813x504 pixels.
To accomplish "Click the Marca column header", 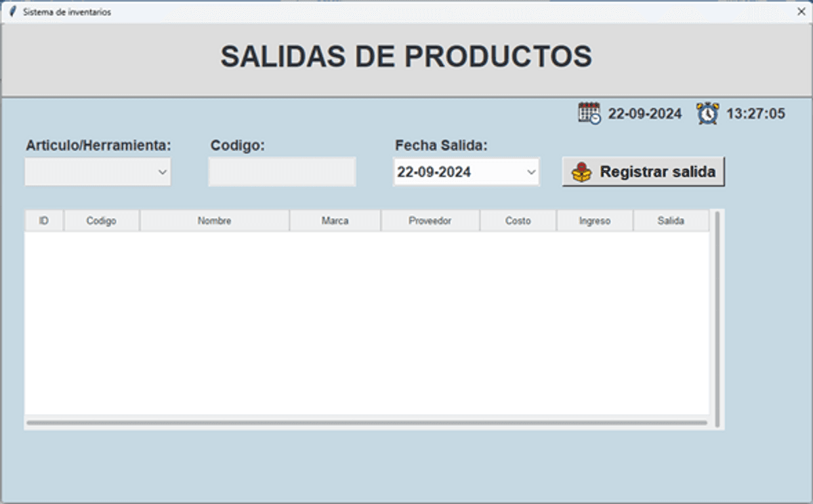I will coord(335,221).
